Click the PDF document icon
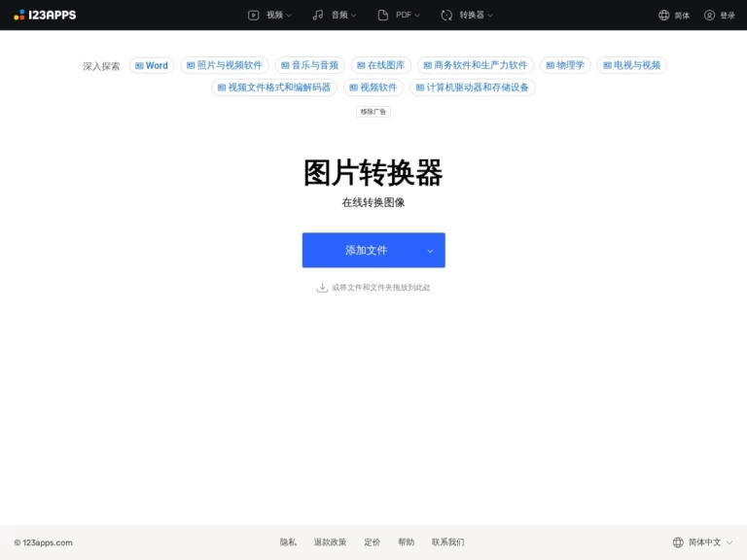This screenshot has width=747, height=560. (383, 16)
